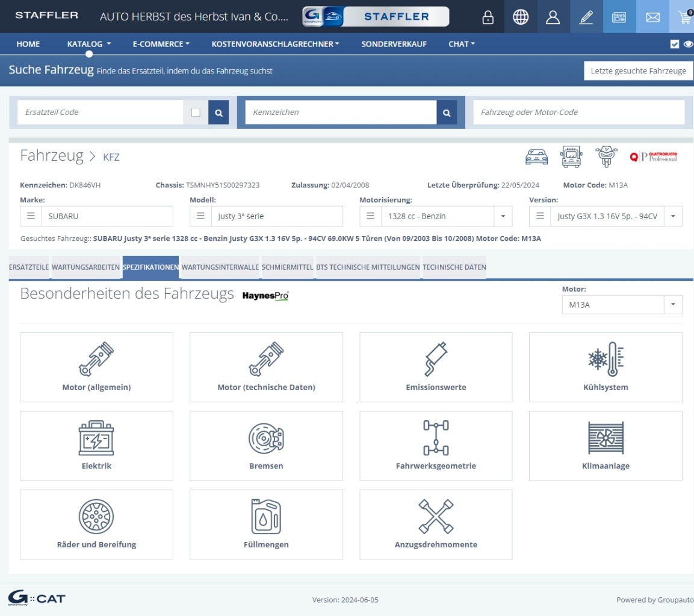The image size is (694, 616).
Task: Click the Version list icon
Action: click(540, 216)
